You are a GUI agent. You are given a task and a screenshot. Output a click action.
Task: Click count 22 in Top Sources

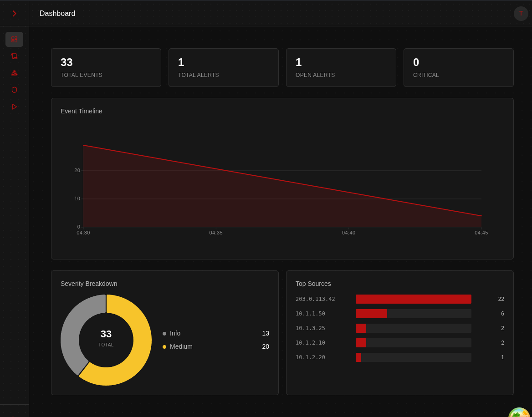(x=501, y=299)
